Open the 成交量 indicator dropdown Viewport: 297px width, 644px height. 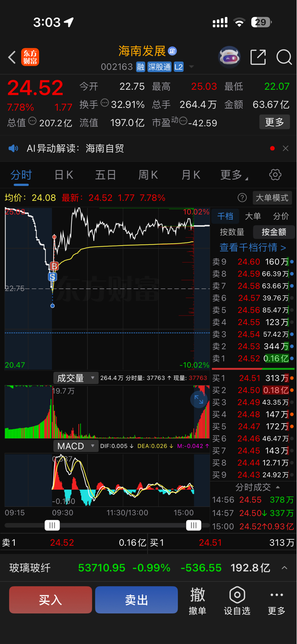[x=76, y=378]
